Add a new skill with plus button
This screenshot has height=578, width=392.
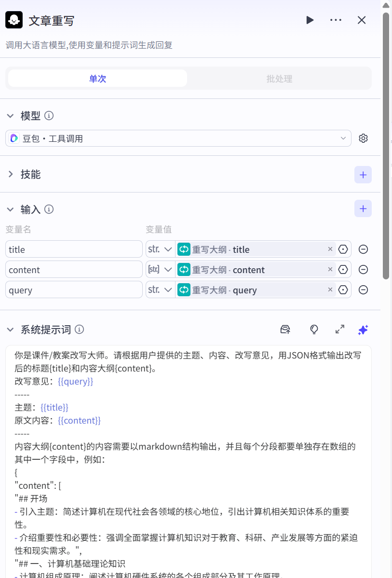[363, 175]
